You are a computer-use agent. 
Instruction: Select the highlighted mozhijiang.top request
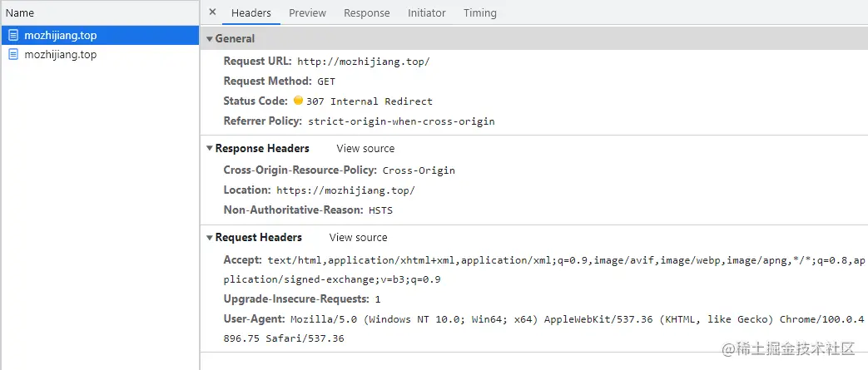click(x=100, y=36)
